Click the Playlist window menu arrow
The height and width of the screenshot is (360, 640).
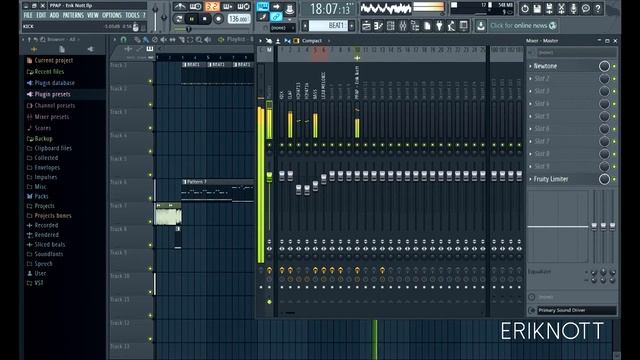(x=114, y=40)
